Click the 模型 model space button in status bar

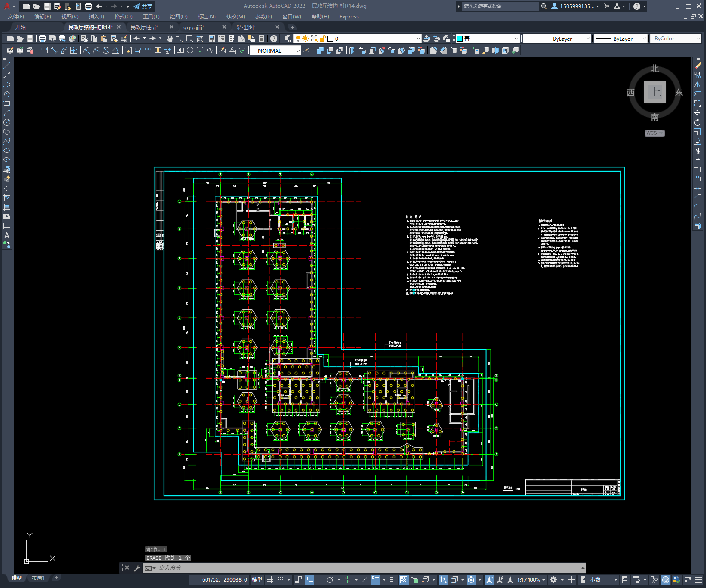257,580
